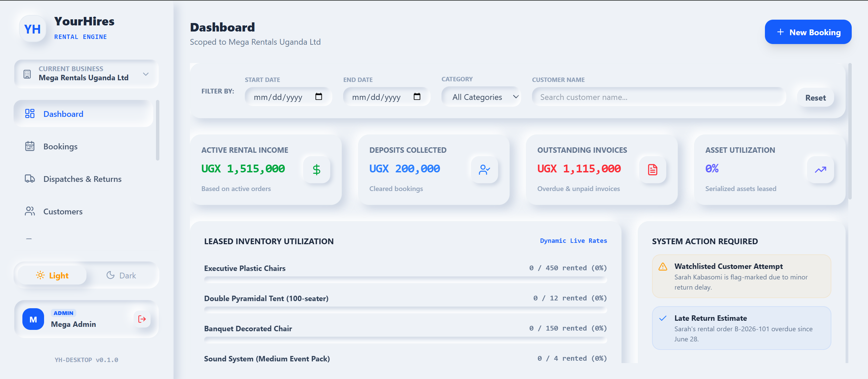Open Dispatches & Returns

tap(83, 179)
